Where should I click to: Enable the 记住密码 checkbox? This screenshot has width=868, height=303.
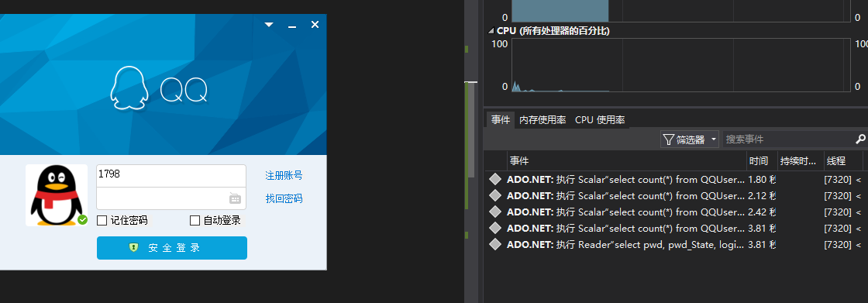(x=102, y=220)
